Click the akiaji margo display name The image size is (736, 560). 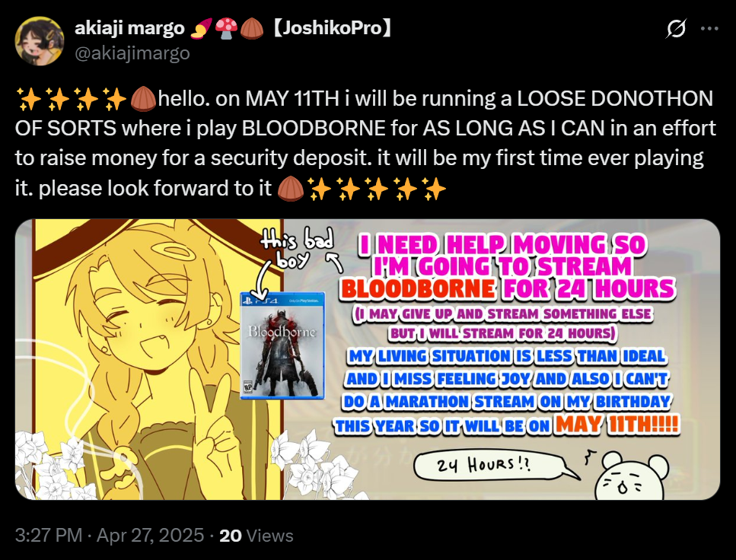129,28
